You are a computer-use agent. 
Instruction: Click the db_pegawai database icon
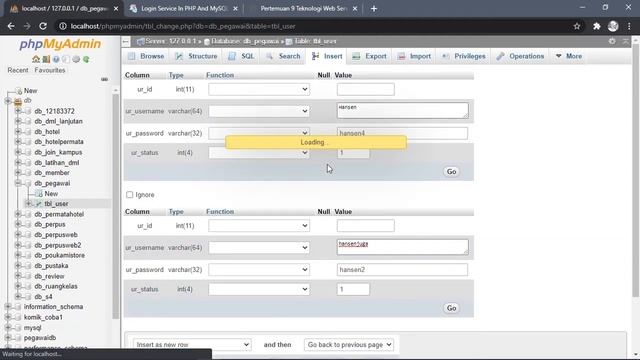pyautogui.click(x=28, y=183)
